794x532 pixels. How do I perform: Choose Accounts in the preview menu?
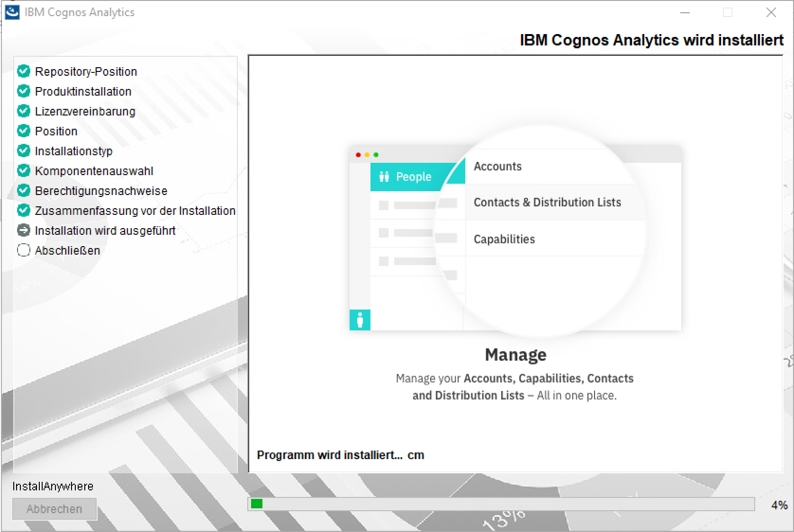click(x=497, y=166)
